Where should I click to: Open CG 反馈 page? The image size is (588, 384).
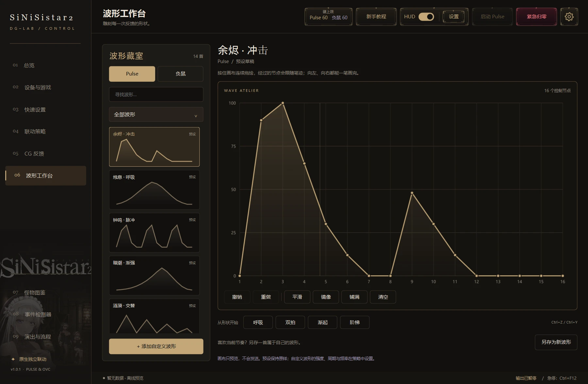point(46,154)
